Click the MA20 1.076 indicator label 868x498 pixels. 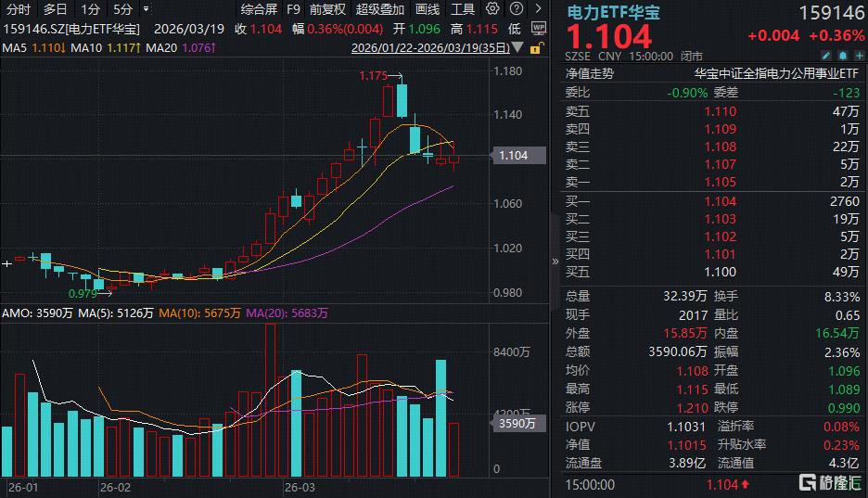181,48
